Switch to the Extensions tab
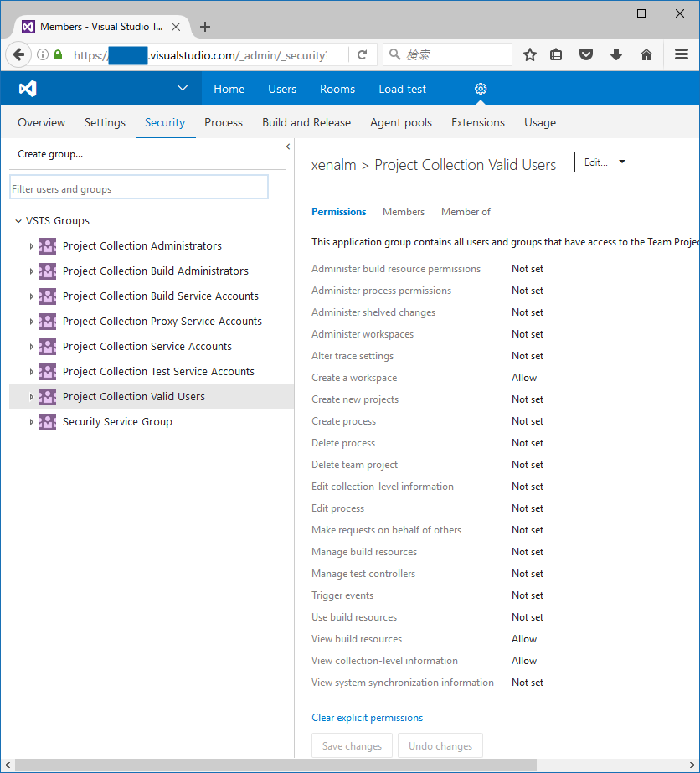The image size is (700, 773). [x=477, y=122]
